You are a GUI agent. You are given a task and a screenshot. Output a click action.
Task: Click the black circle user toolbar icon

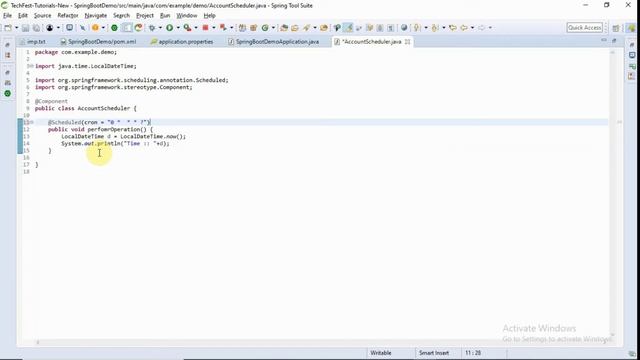pos(49,28)
